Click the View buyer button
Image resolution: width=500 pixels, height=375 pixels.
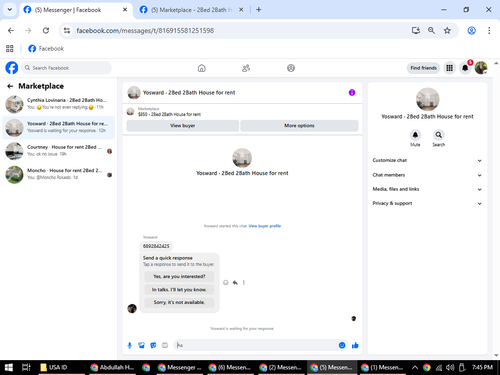(x=182, y=126)
